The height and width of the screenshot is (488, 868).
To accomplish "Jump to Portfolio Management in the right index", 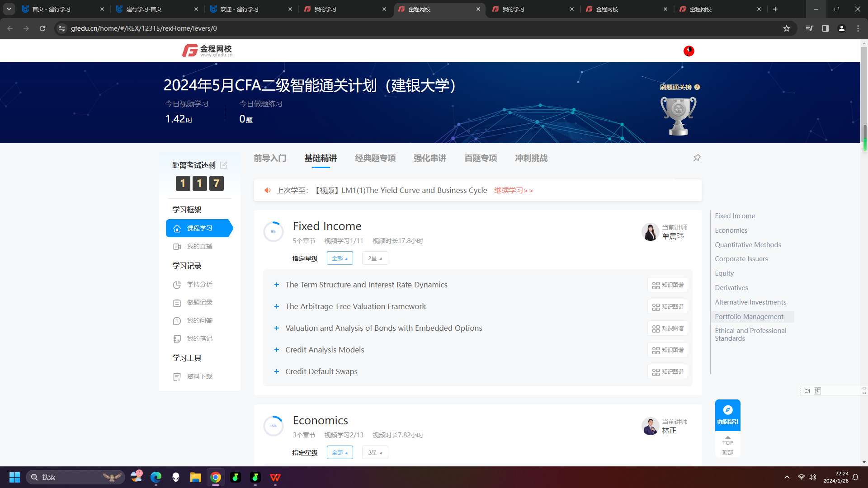I will click(x=749, y=316).
